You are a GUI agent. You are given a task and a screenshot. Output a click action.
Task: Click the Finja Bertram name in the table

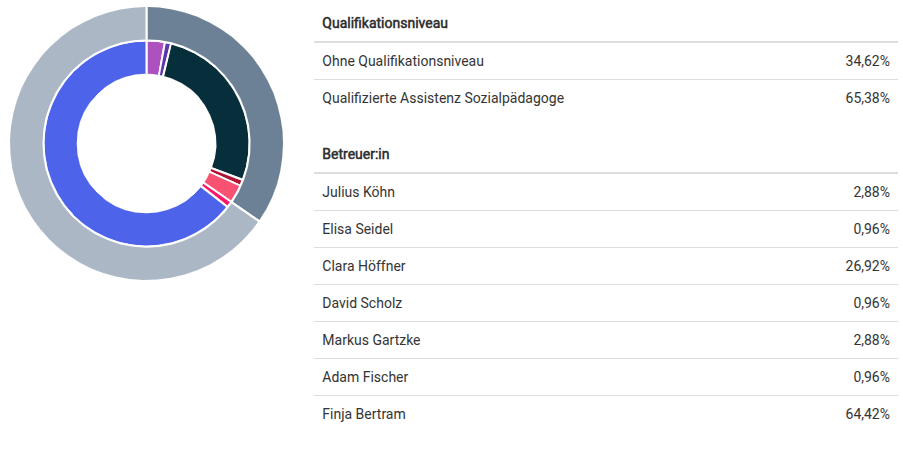(x=364, y=414)
